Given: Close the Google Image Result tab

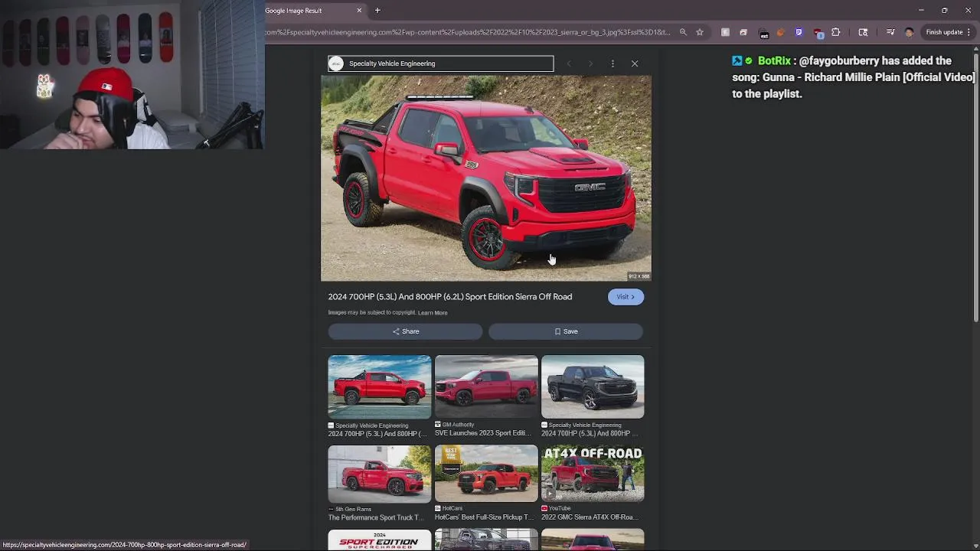Looking at the screenshot, I should pos(359,11).
